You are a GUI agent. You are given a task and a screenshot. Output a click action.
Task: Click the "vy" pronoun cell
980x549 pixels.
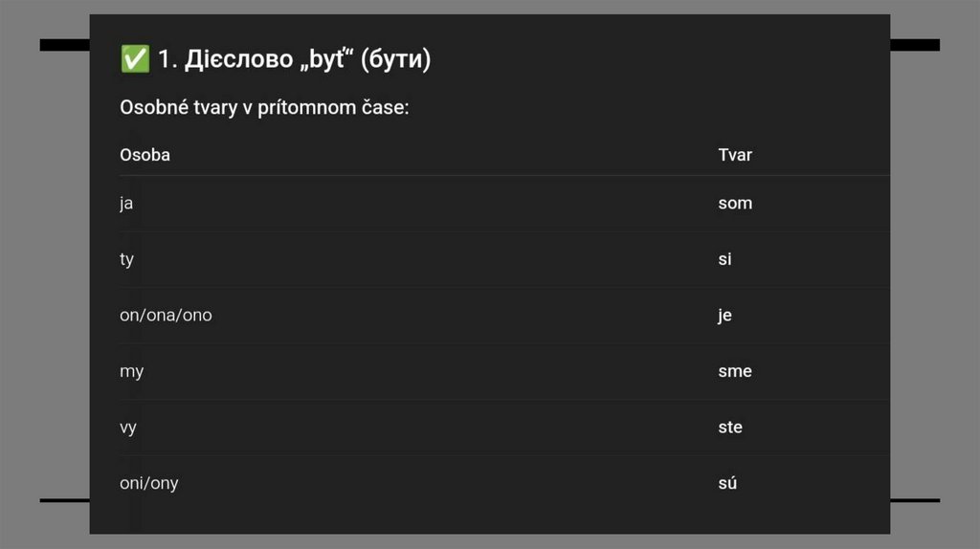[x=128, y=427]
